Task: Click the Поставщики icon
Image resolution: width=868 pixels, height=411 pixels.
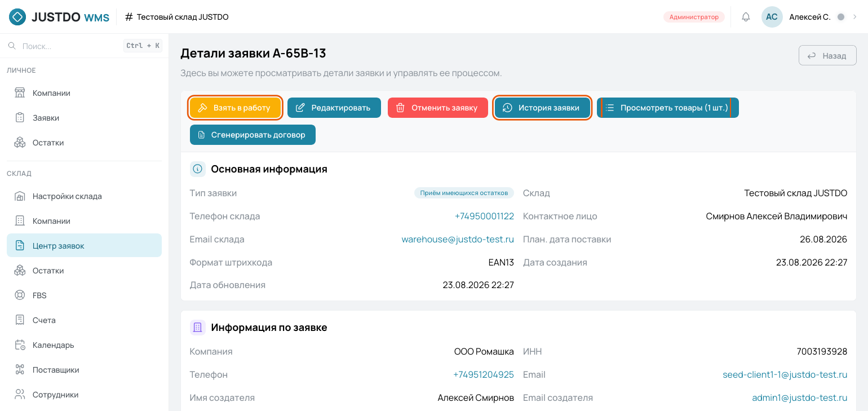Action: (x=20, y=370)
